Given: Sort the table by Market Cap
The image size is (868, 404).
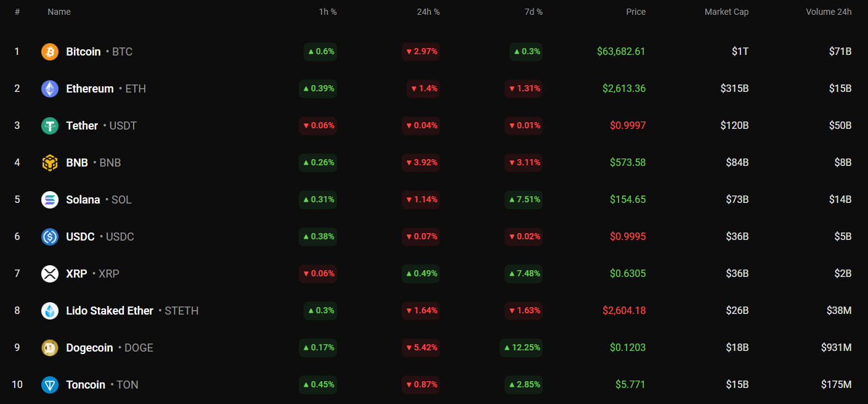Looking at the screenshot, I should click(726, 12).
